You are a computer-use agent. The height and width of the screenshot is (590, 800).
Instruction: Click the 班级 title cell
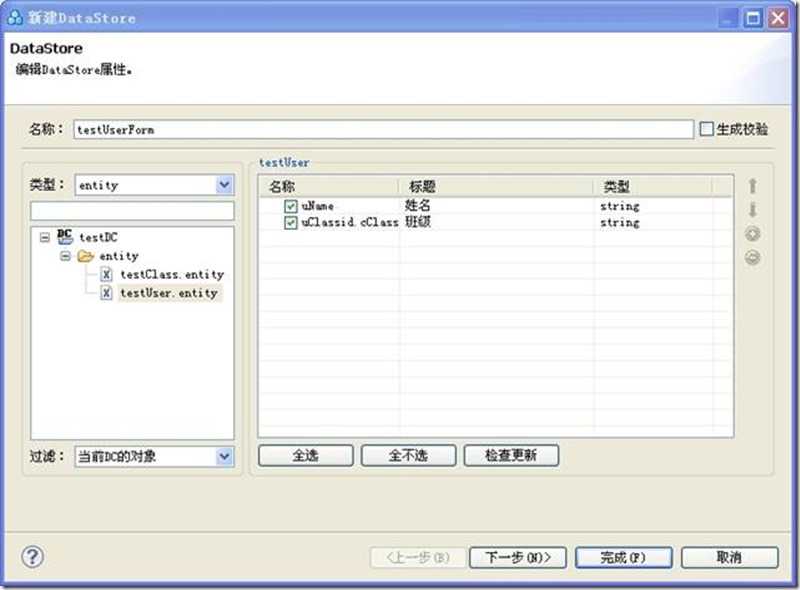(x=417, y=222)
